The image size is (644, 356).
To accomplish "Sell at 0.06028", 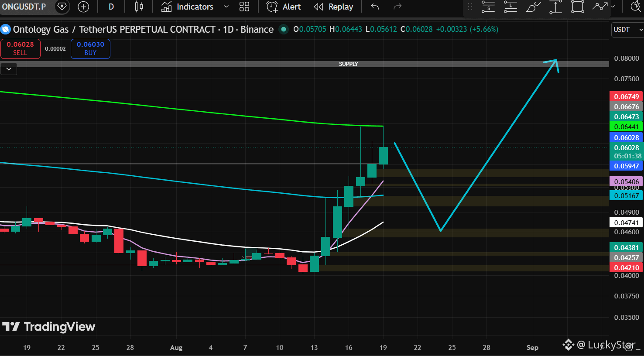I will click(20, 48).
